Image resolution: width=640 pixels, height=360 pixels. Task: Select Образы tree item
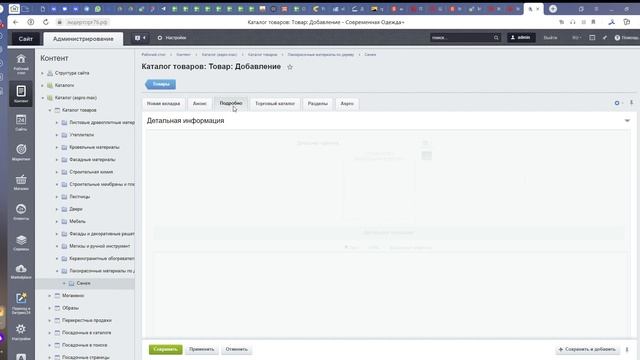(x=70, y=308)
